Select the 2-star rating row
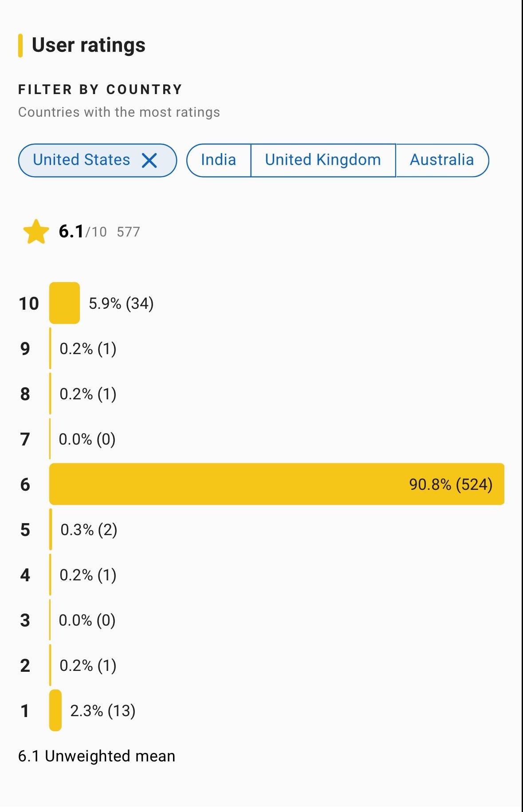Viewport: 523px width, 812px height. click(x=88, y=666)
